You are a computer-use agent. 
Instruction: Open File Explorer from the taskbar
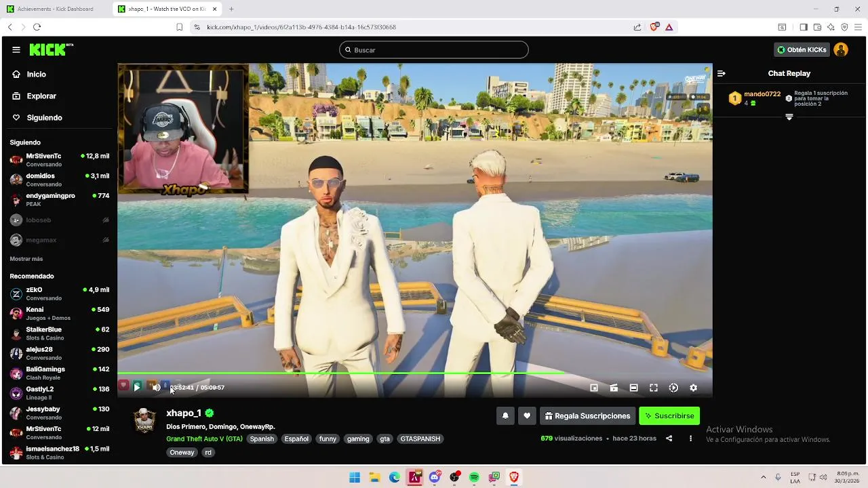click(374, 477)
